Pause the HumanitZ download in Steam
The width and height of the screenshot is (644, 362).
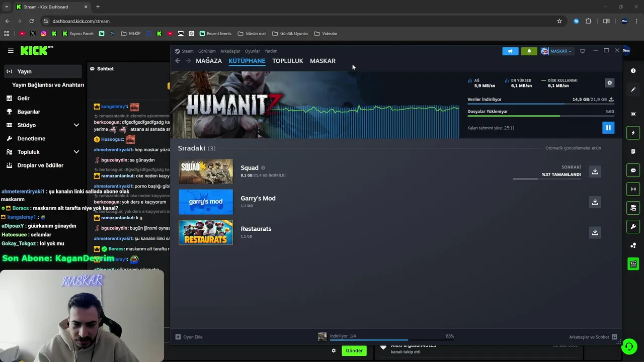tap(608, 128)
